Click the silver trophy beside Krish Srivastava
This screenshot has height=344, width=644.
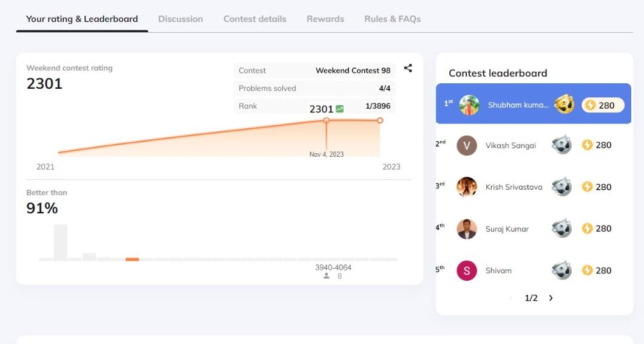coord(561,187)
